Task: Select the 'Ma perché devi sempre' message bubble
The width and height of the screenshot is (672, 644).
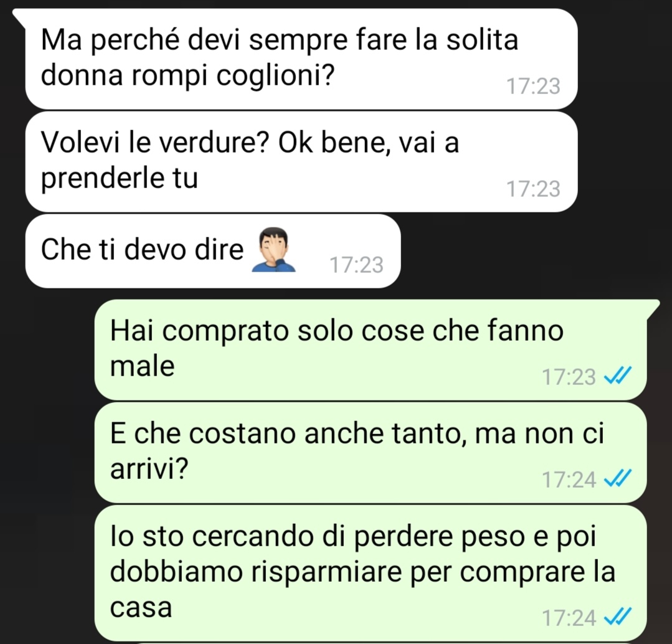Action: click(301, 59)
